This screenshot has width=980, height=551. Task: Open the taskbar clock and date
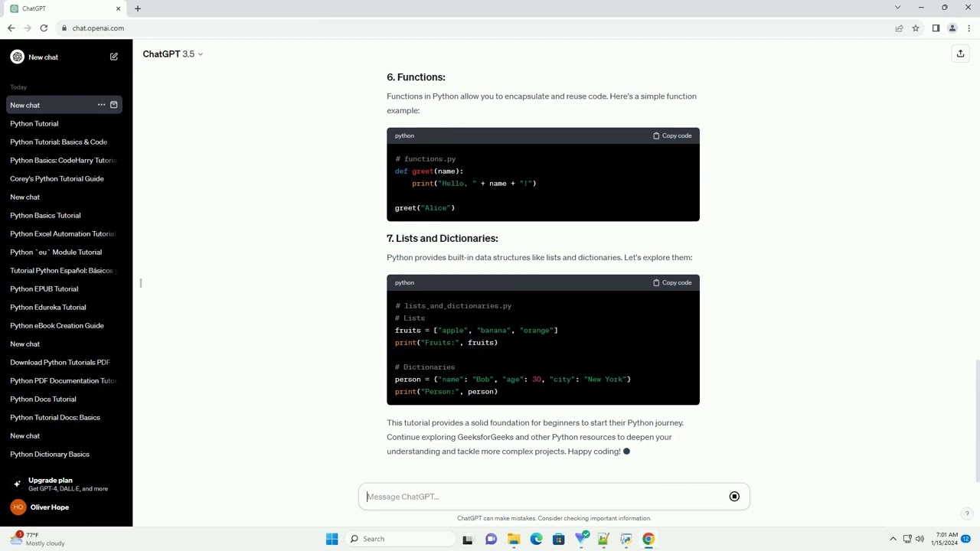tap(944, 539)
